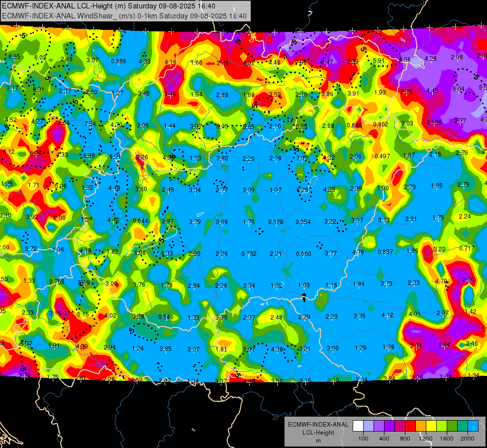Click the wind shear value 0.732

pos(249,254)
